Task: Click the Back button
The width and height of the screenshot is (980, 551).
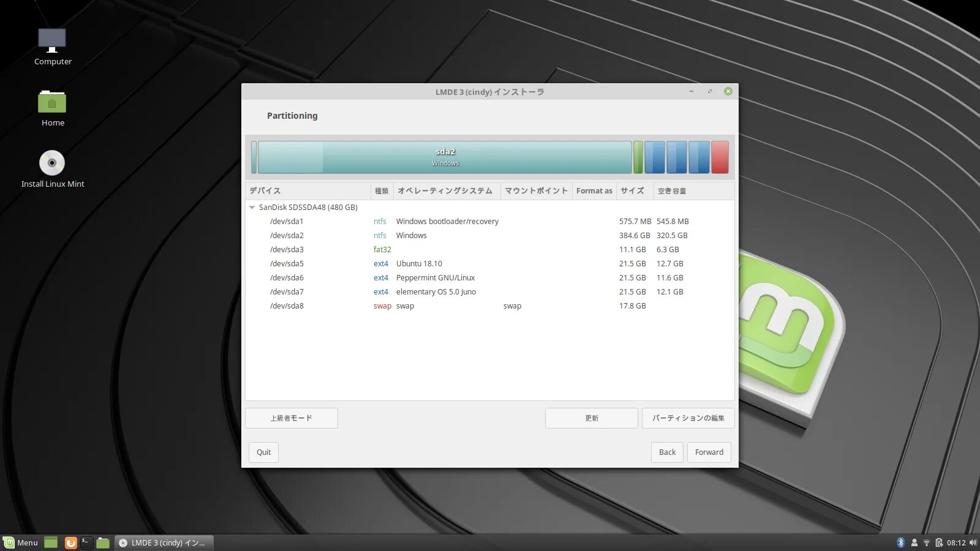Action: coord(667,452)
